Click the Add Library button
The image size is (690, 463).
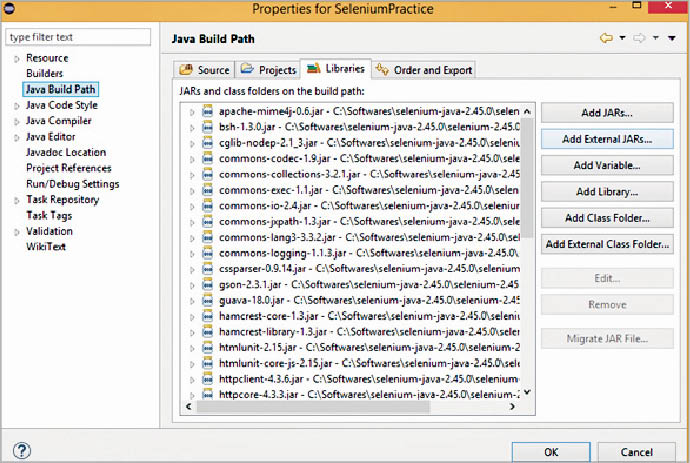click(607, 191)
